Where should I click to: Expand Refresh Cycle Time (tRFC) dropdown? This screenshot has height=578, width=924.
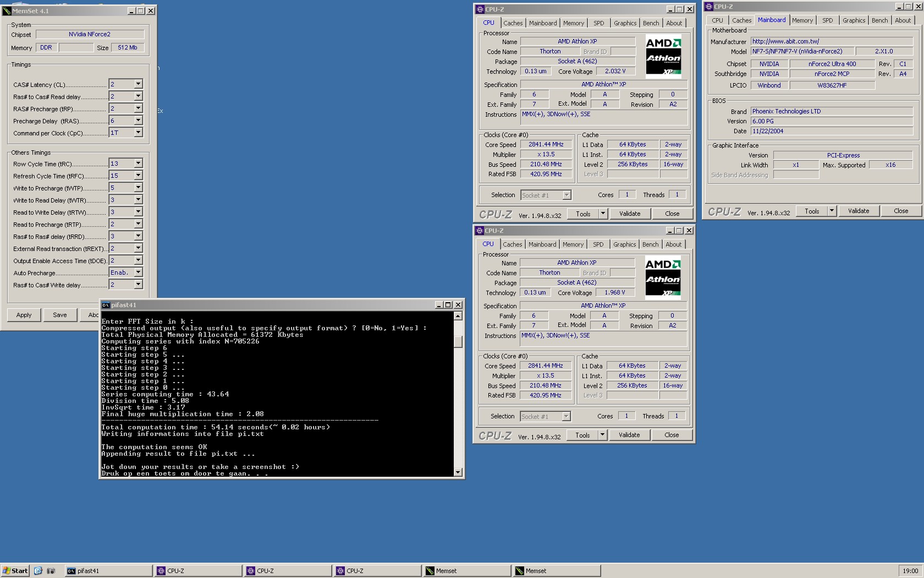coord(138,176)
